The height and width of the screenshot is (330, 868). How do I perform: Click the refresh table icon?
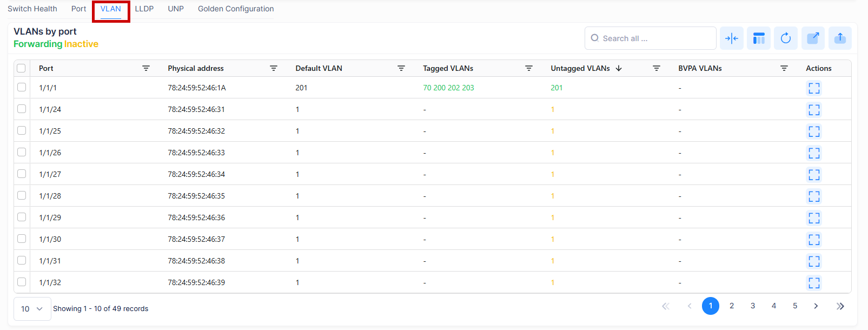click(785, 38)
